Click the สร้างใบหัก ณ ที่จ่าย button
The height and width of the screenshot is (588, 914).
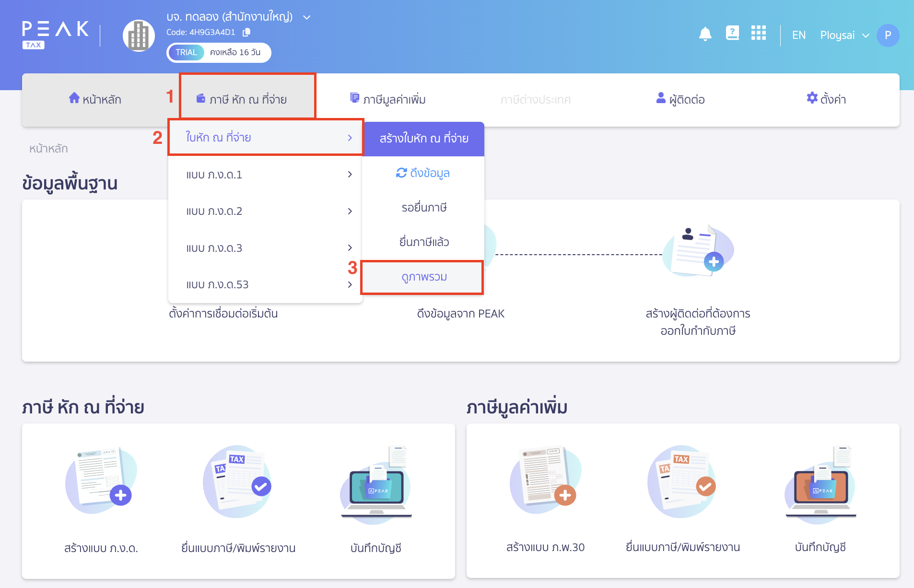pos(423,139)
